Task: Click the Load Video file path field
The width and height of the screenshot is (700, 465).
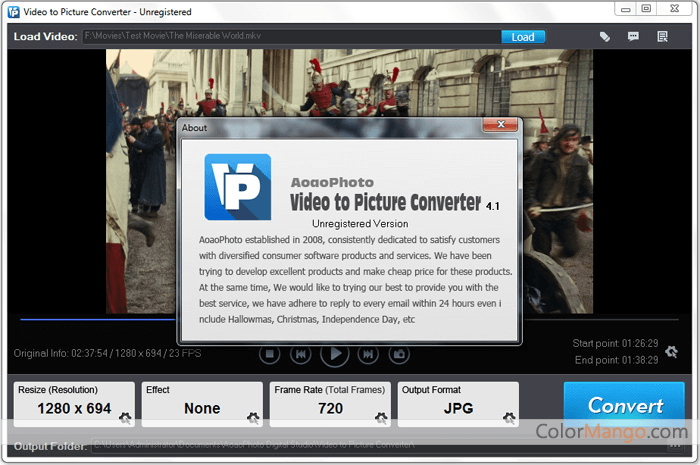Action: [x=290, y=37]
